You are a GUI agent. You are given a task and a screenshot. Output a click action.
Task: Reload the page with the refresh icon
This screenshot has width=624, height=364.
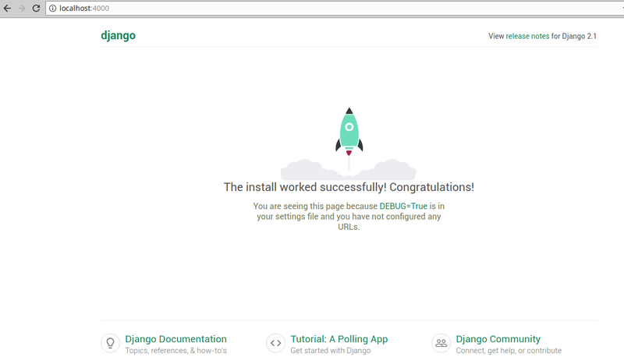point(36,8)
